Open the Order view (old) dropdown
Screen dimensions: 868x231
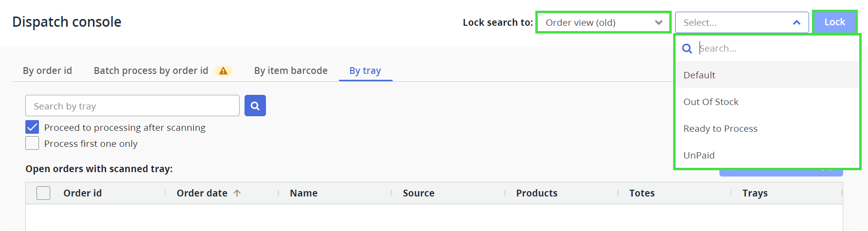click(603, 22)
